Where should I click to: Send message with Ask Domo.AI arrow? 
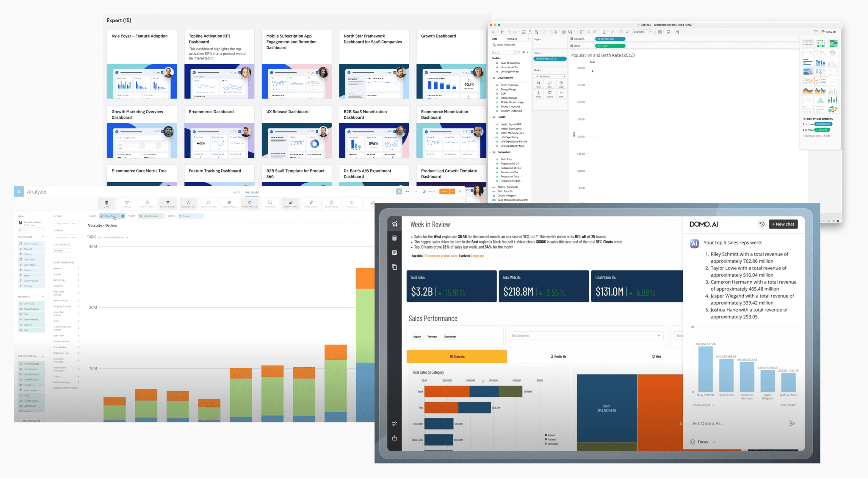pyautogui.click(x=792, y=424)
